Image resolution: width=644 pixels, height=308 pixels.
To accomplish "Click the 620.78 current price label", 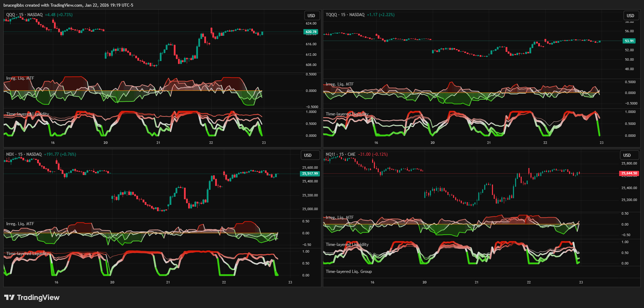I will coord(311,32).
